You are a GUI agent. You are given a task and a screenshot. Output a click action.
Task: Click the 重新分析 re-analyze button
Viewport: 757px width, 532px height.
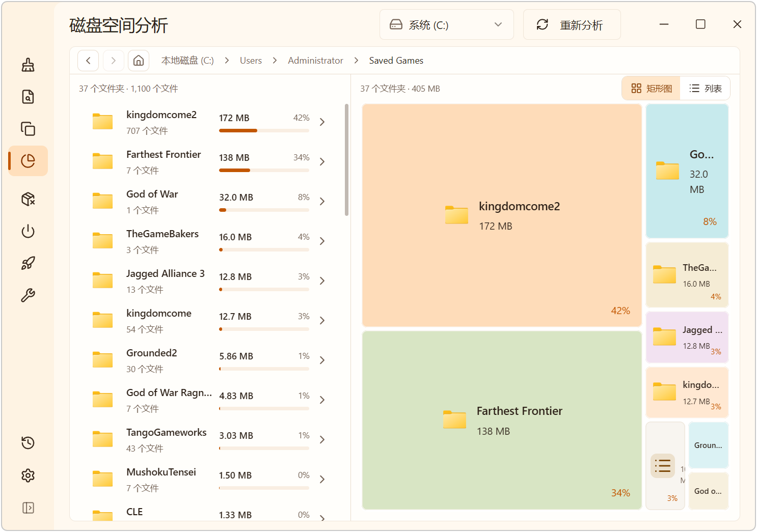coord(572,24)
